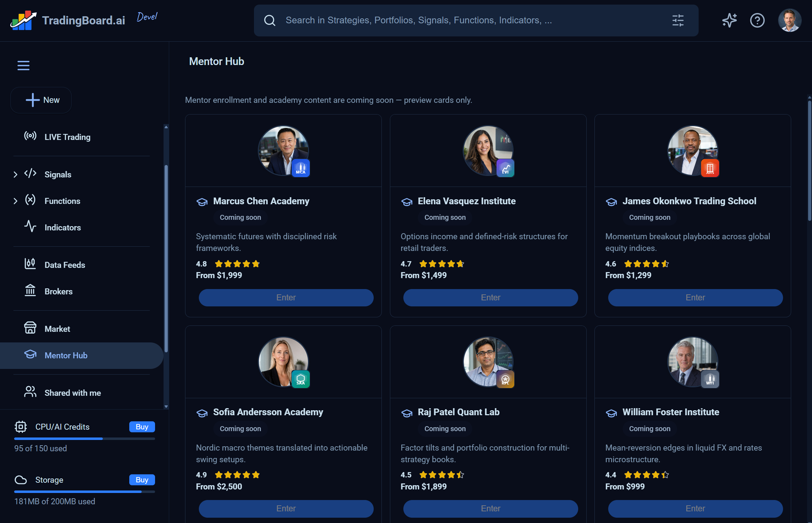This screenshot has height=523, width=812.
Task: Expand the Signals tree chevron
Action: pos(15,175)
